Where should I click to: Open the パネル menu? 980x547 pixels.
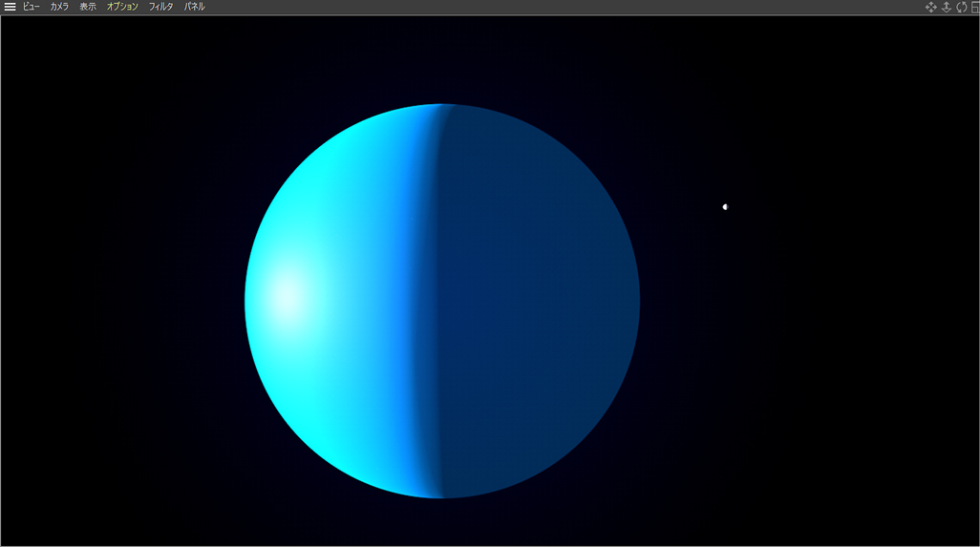[x=194, y=7]
